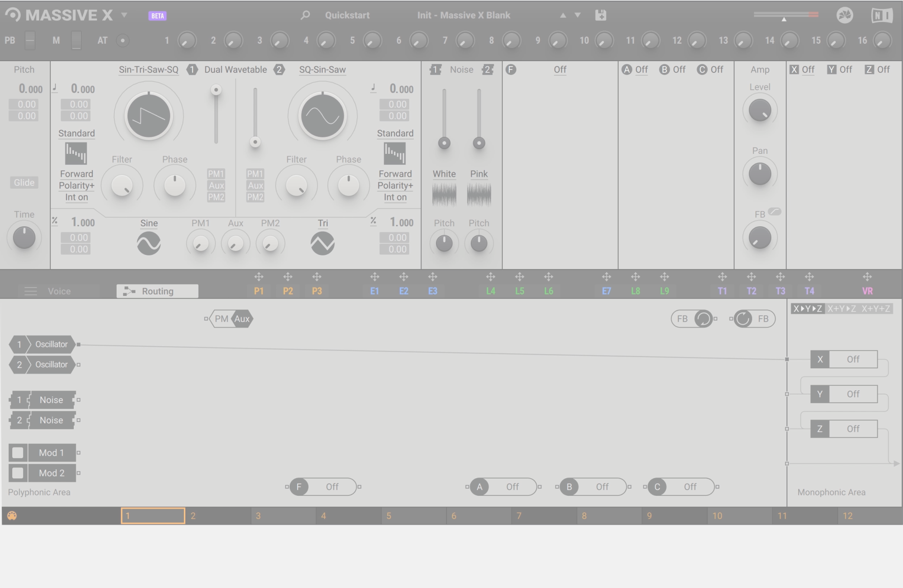Open the SQ-Sin-Saw wavetable menu
903x588 pixels.
(323, 70)
